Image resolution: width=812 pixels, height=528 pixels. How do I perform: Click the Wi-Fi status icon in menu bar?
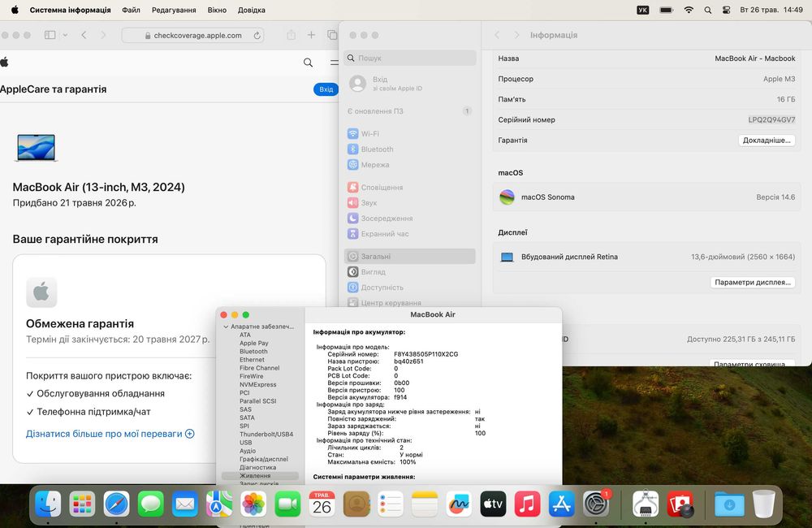click(x=689, y=10)
